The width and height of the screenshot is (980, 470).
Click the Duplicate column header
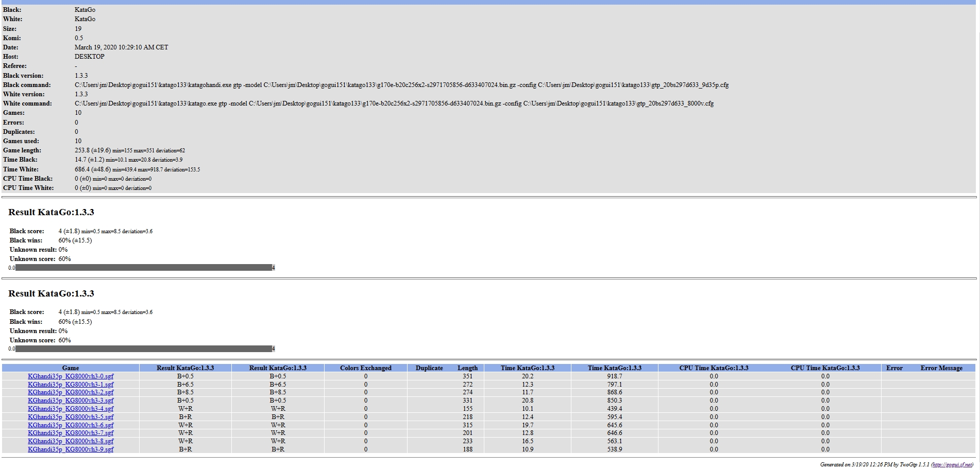(x=429, y=368)
